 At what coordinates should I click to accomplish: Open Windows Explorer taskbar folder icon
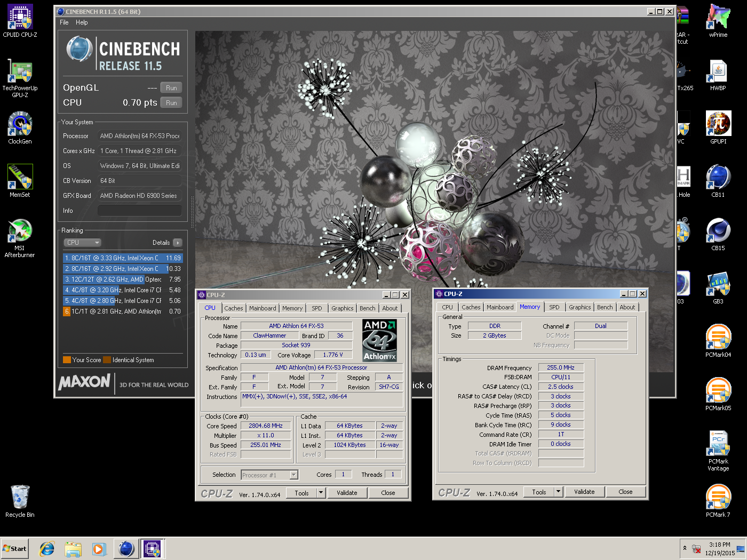click(x=73, y=548)
